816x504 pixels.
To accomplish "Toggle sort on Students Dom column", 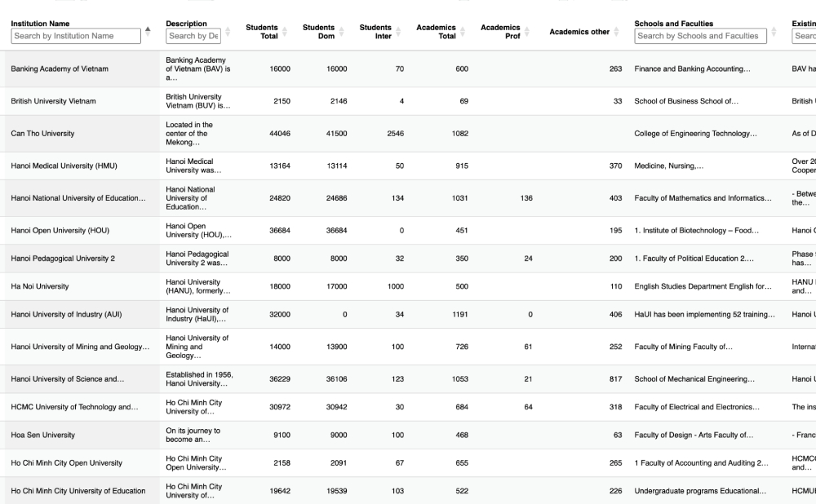I will [x=341, y=32].
